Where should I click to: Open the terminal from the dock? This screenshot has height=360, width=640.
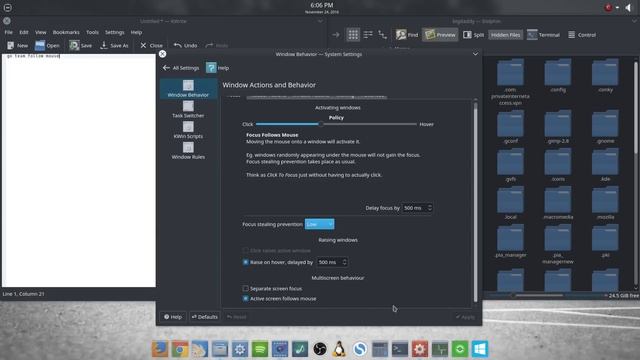(400, 349)
